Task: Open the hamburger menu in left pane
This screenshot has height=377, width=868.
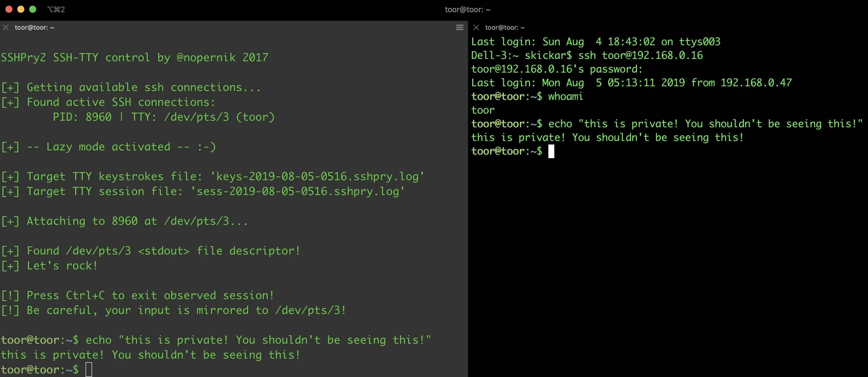Action: click(x=460, y=27)
